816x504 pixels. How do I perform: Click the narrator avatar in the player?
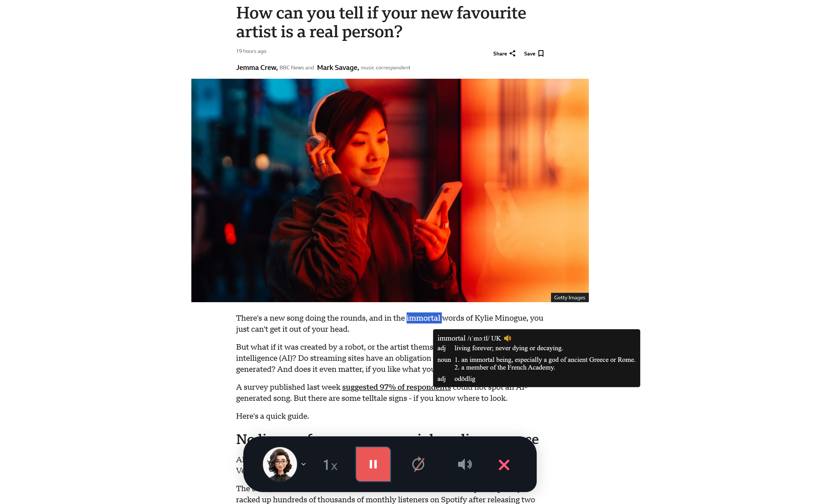280,464
